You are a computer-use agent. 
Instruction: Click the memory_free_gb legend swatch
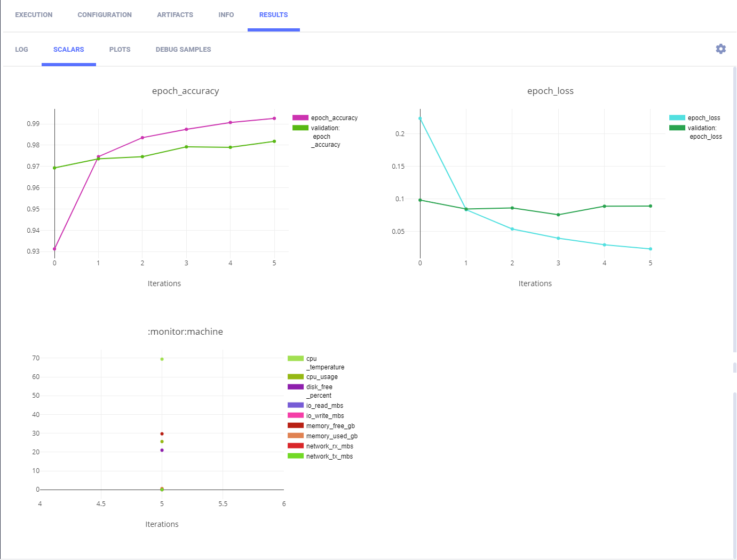click(x=296, y=426)
